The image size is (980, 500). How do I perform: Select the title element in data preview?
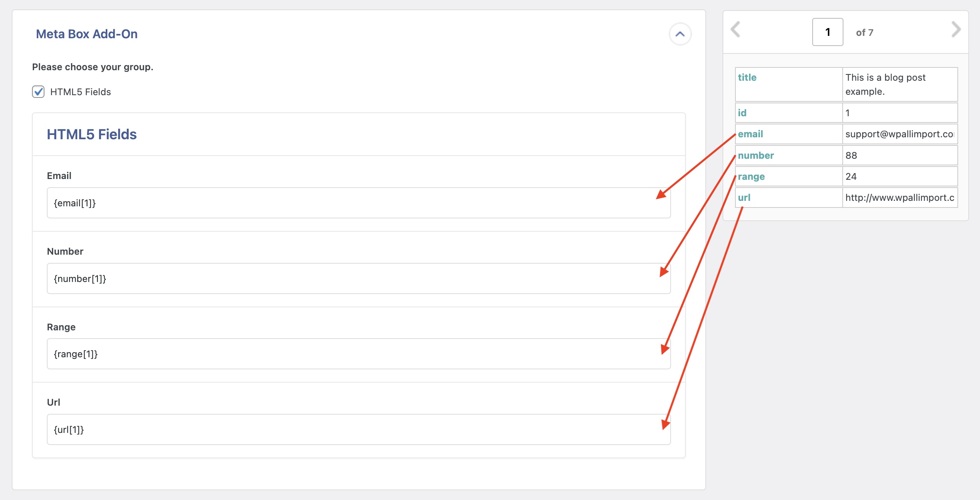747,78
